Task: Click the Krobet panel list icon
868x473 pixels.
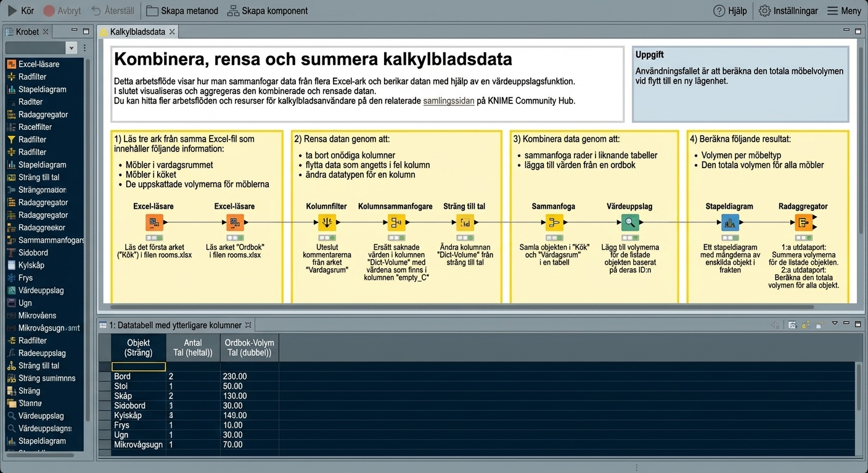Action: (9, 31)
